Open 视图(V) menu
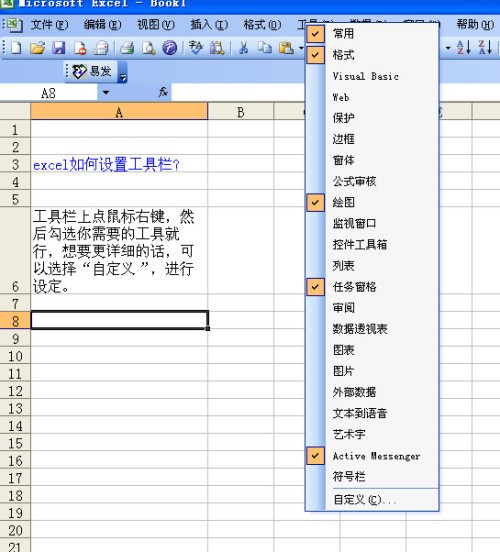The height and width of the screenshot is (552, 500). click(x=156, y=25)
